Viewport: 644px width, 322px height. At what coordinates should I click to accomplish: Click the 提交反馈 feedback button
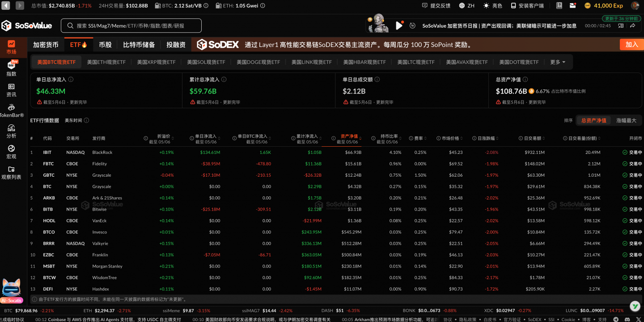(x=436, y=6)
